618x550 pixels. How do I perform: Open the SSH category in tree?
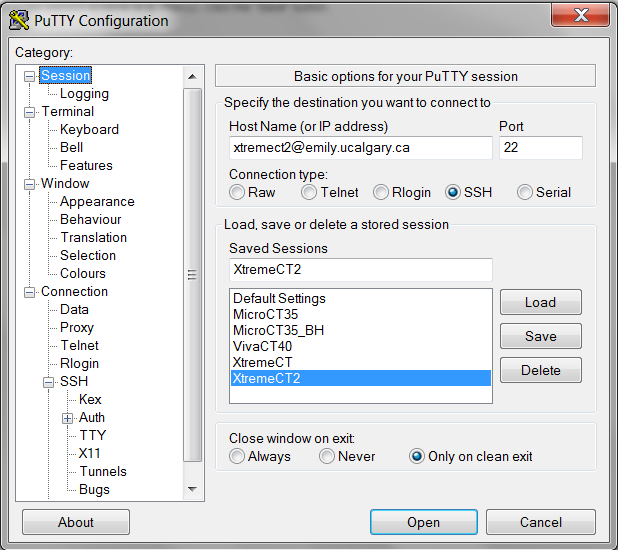pyautogui.click(x=74, y=381)
